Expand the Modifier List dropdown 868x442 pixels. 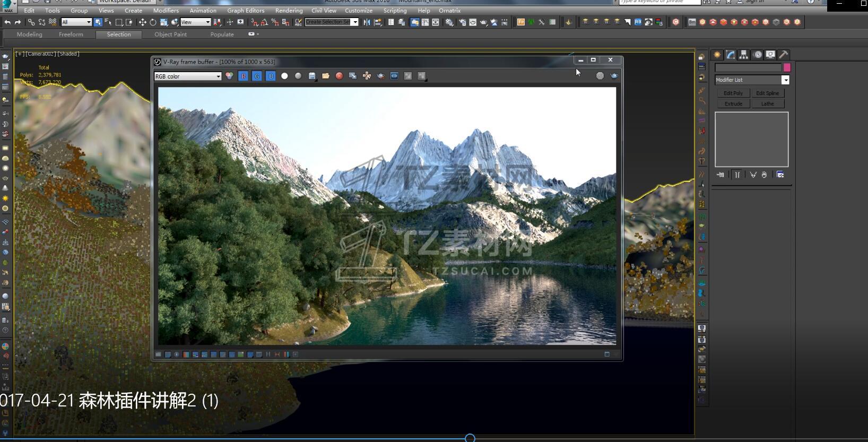pos(785,80)
